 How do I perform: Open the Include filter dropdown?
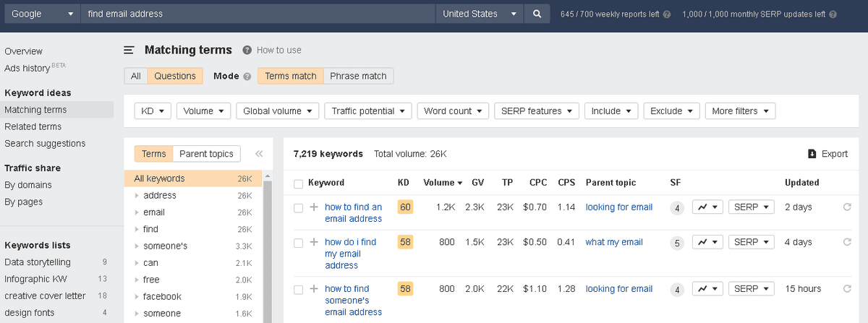611,111
